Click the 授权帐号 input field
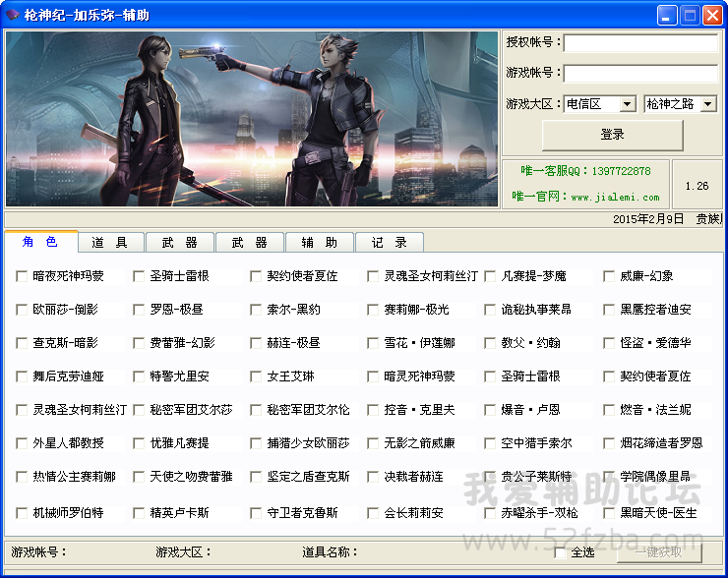 tap(640, 42)
